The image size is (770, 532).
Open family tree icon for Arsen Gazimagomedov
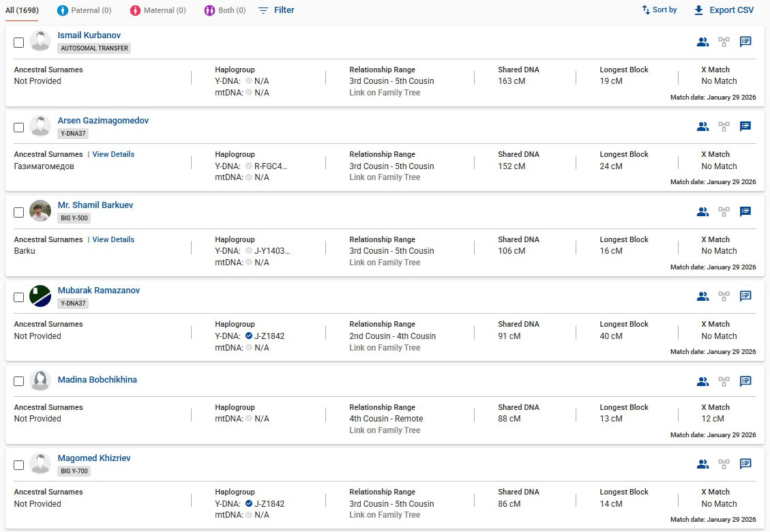724,127
